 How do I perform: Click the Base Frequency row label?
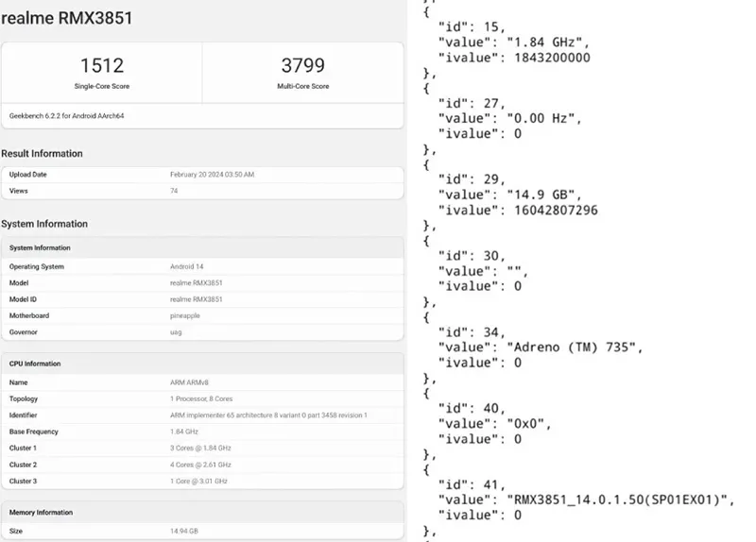click(34, 432)
